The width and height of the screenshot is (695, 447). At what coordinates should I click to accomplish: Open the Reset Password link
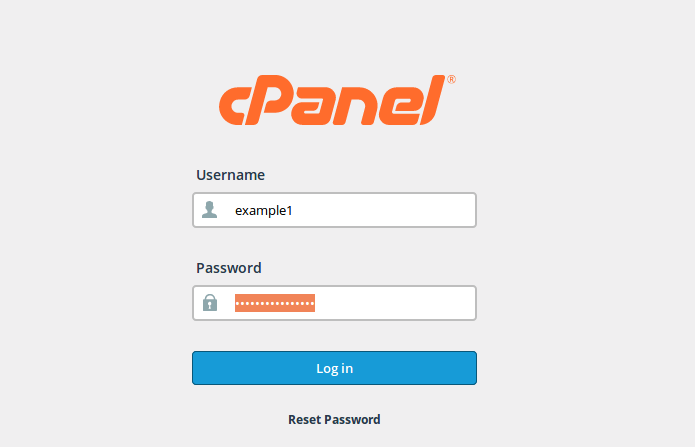click(x=334, y=420)
